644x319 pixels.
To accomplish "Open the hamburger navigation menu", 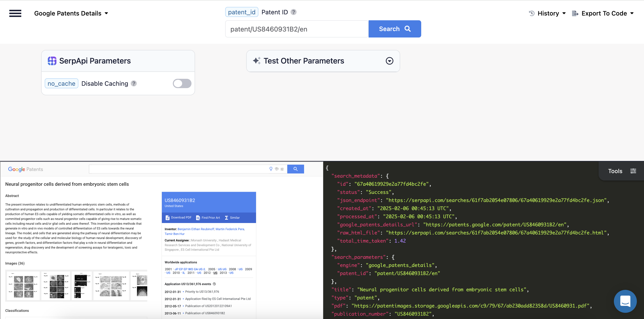I will (15, 13).
